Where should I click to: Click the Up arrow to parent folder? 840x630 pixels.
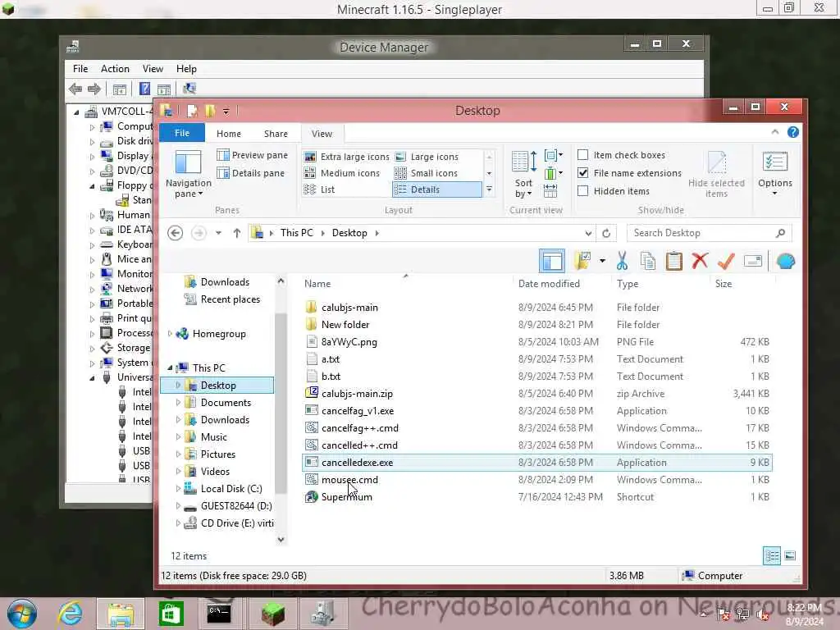[237, 233]
